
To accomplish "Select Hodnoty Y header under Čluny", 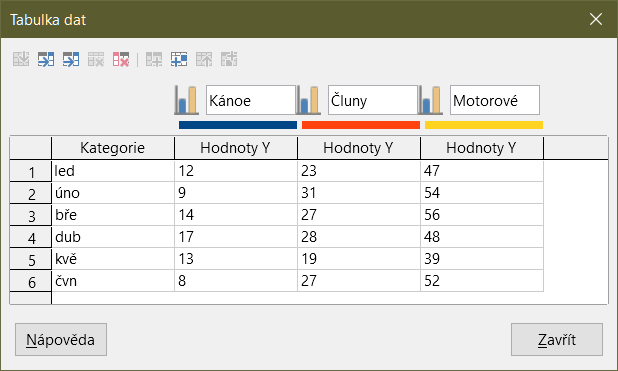I will tap(359, 148).
